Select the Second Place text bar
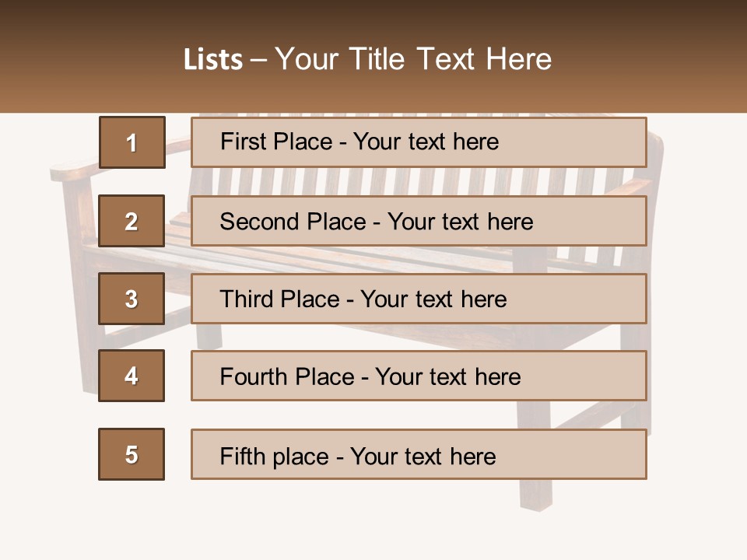 [419, 221]
